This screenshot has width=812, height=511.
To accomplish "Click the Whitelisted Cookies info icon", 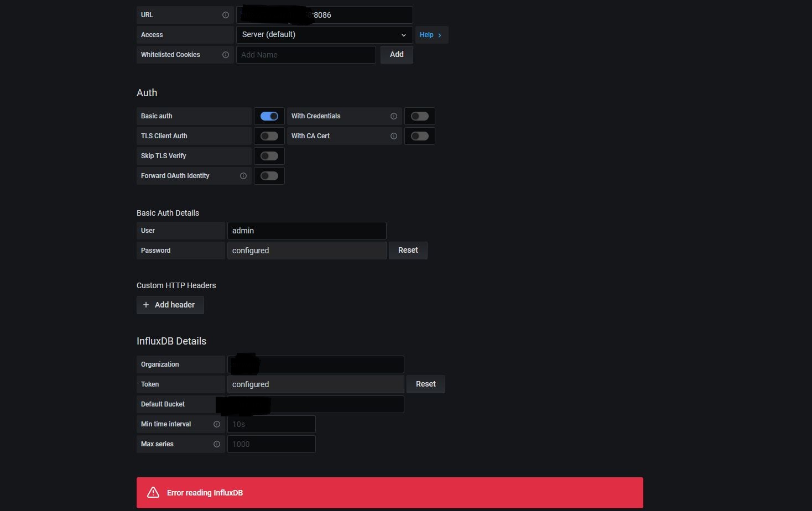I will pos(225,55).
